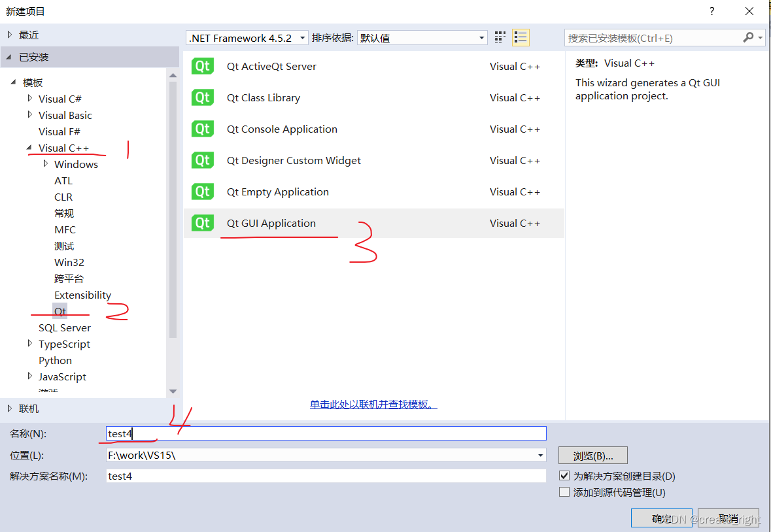
Task: Expand the TypeScript node
Action: tap(30, 343)
